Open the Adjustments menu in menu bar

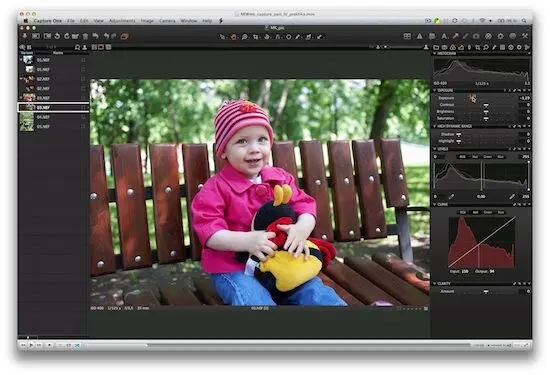coord(122,21)
